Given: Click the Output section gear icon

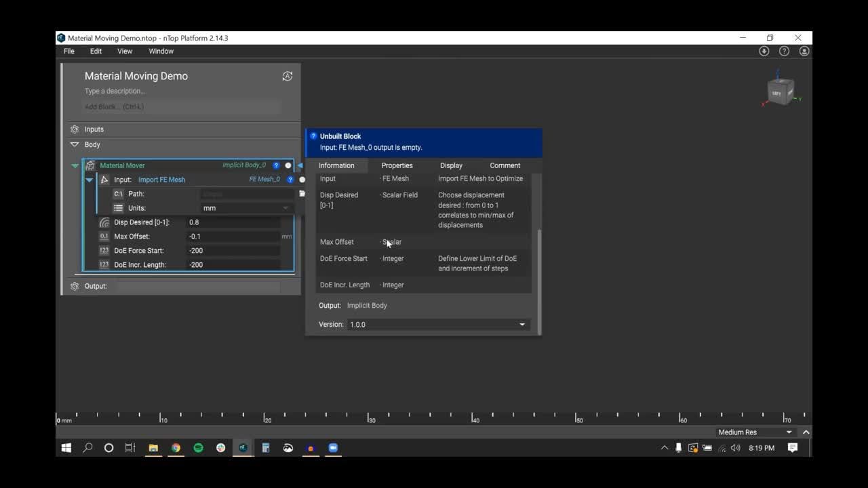Looking at the screenshot, I should (x=75, y=286).
